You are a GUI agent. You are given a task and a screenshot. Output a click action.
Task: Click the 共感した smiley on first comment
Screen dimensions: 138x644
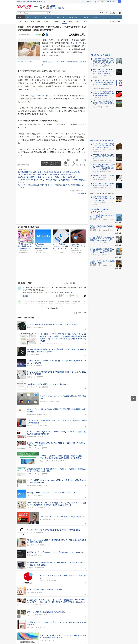click(57, 296)
